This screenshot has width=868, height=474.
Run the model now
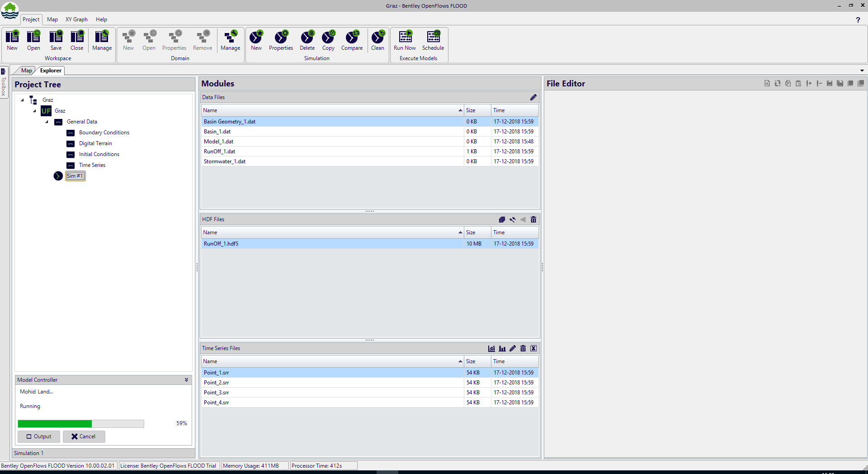(405, 40)
